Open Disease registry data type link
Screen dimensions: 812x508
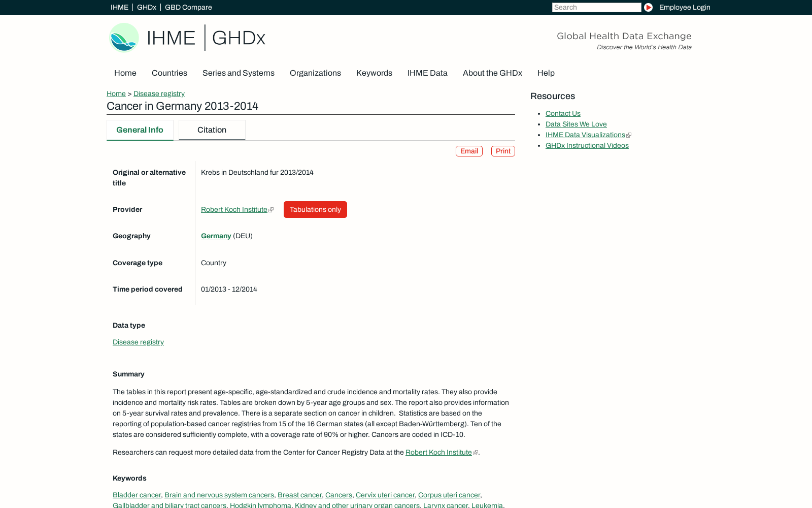click(138, 342)
